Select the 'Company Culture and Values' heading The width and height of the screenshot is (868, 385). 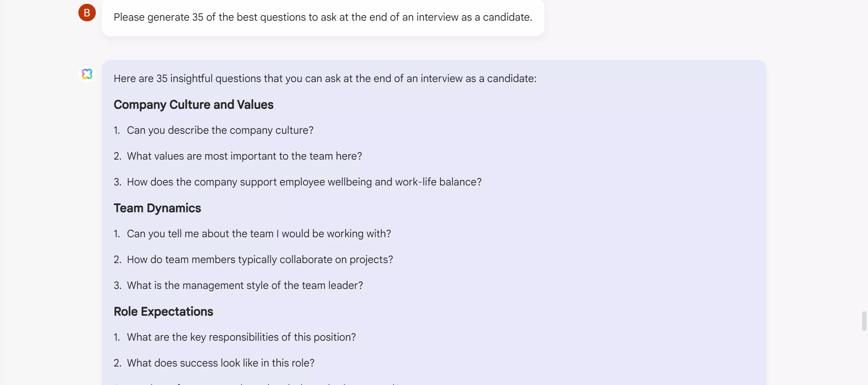(193, 105)
